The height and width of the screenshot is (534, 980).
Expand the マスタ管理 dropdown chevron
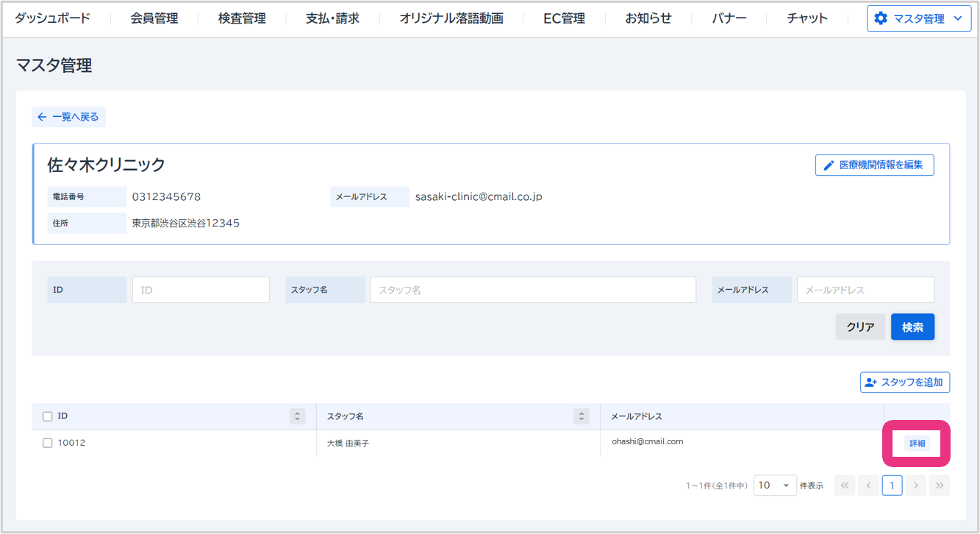point(956,18)
